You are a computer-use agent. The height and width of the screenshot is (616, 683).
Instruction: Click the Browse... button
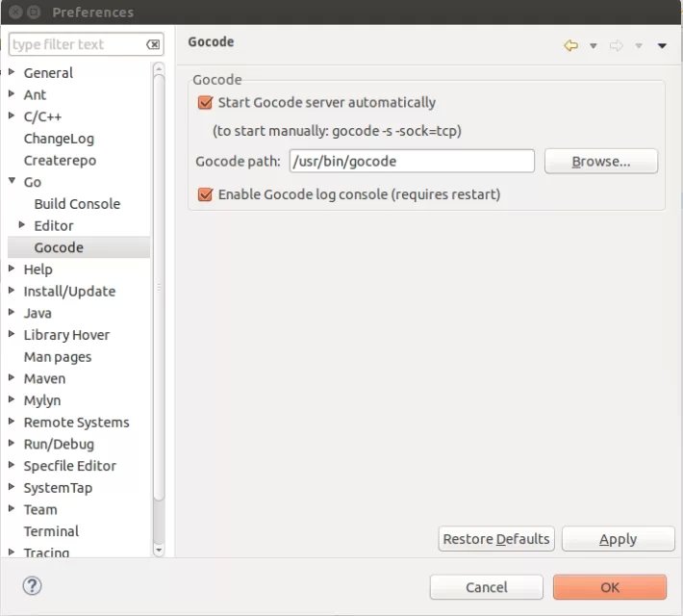pyautogui.click(x=601, y=162)
